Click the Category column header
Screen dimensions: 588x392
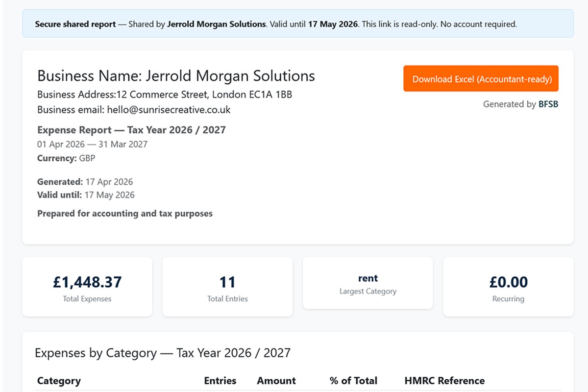[x=59, y=381]
